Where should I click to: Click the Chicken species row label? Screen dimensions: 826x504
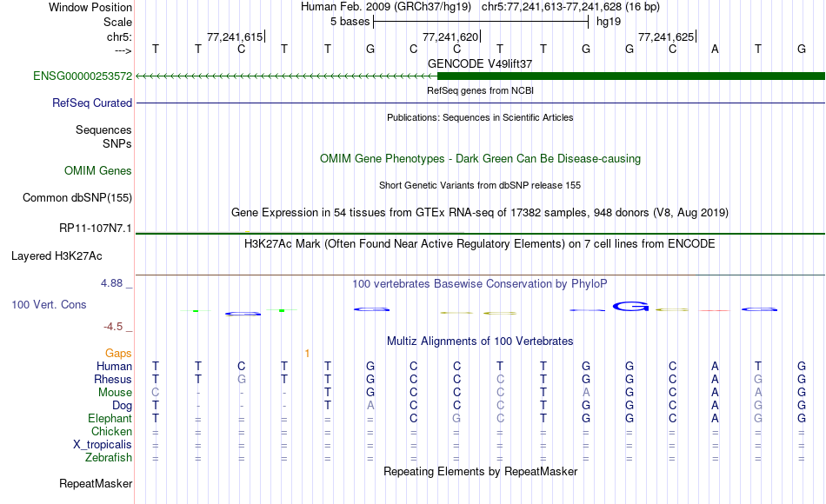111,431
